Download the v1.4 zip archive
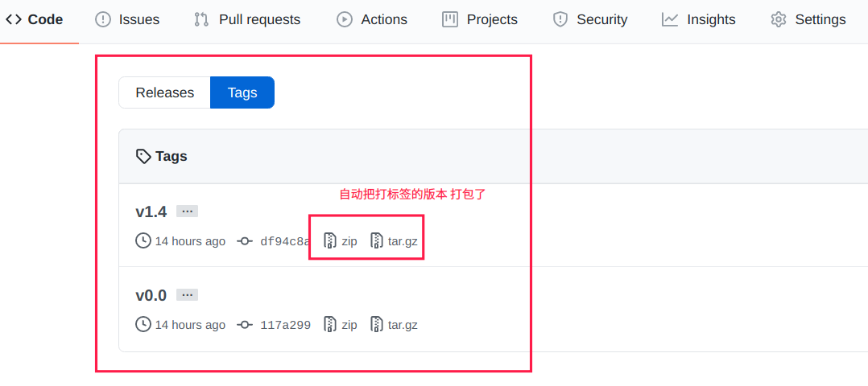Image resolution: width=868 pixels, height=386 pixels. pyautogui.click(x=341, y=241)
